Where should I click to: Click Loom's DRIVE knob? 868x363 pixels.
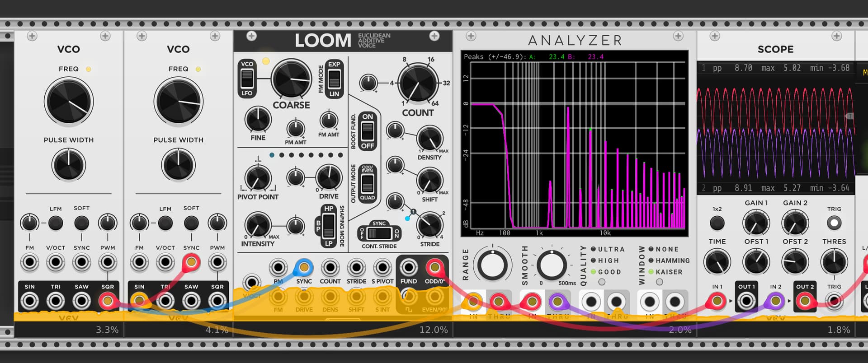329,177
